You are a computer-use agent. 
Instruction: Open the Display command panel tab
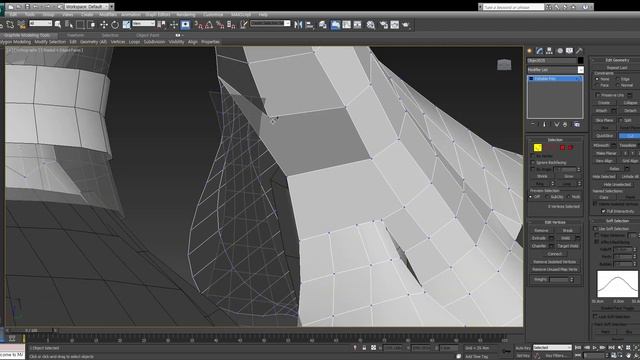[x=569, y=51]
